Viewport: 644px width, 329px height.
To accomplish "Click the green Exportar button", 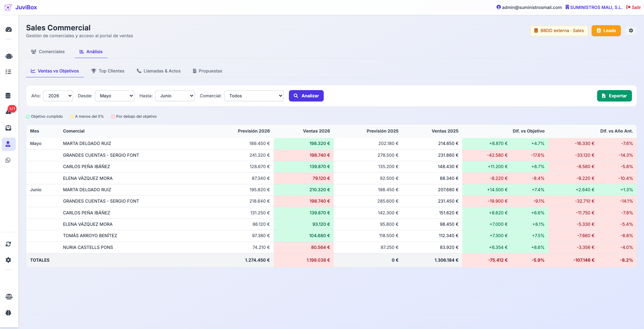I will [x=614, y=96].
